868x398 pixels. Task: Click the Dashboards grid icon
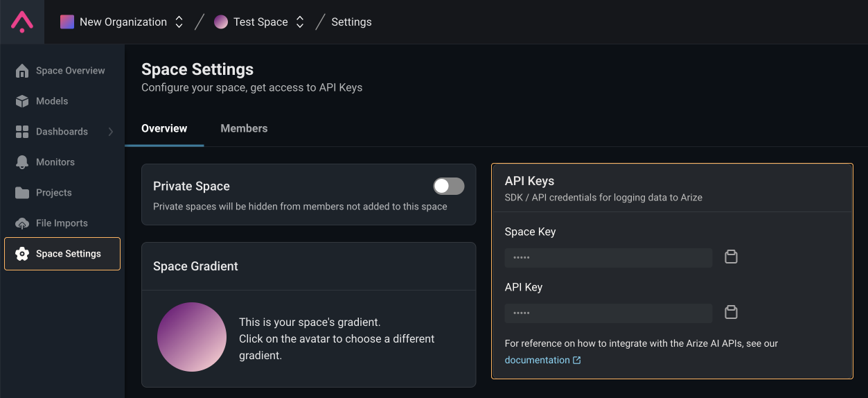(x=22, y=132)
